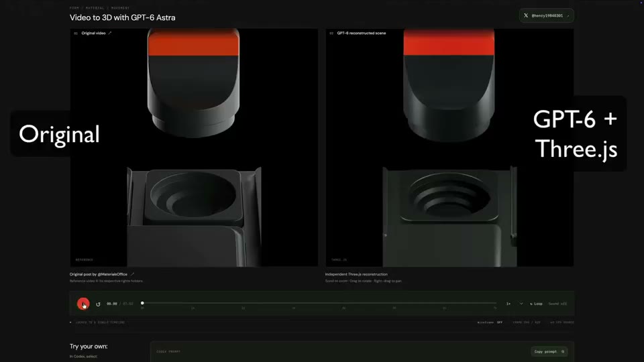The image size is (644, 362).
Task: Click the original reference video frame
Action: click(x=194, y=147)
